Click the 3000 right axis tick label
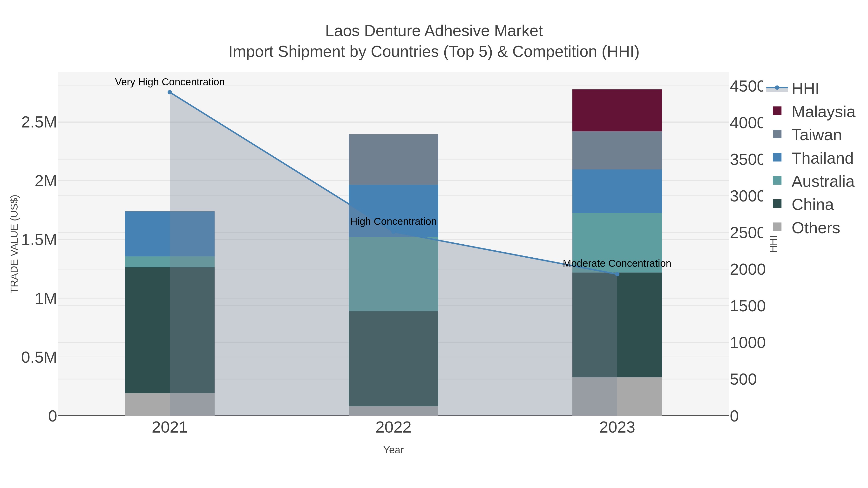The width and height of the screenshot is (868, 488). click(x=746, y=196)
